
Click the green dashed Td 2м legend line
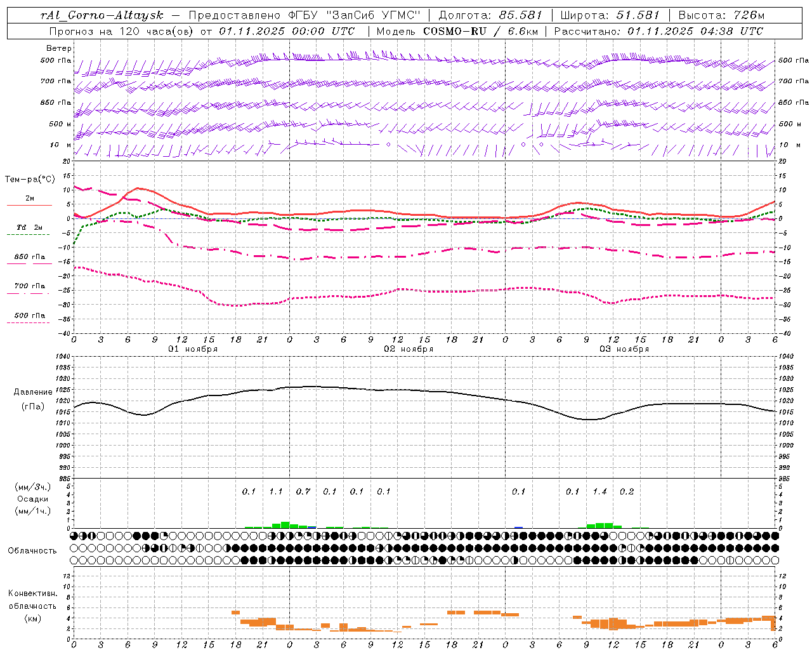28,234
